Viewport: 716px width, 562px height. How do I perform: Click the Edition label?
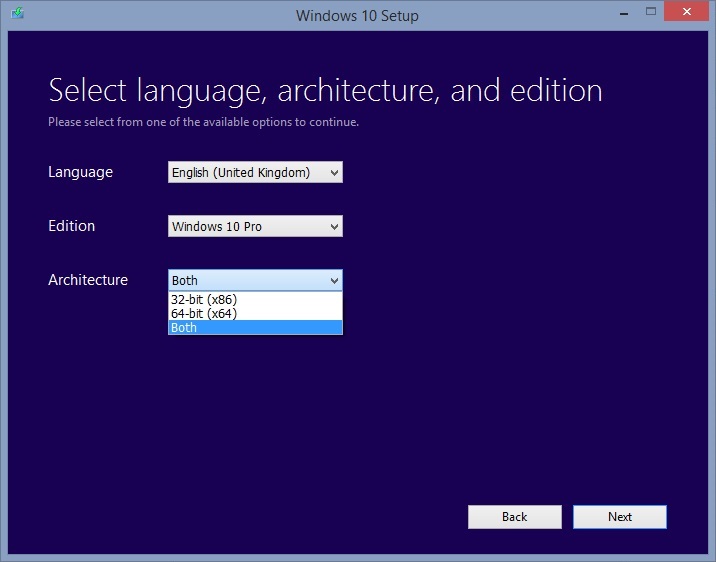71,226
